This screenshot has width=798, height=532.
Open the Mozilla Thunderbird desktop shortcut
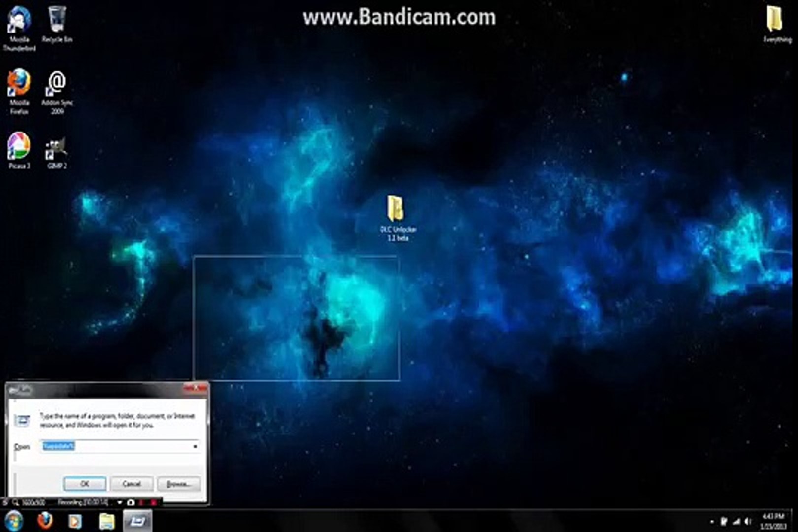point(19,28)
